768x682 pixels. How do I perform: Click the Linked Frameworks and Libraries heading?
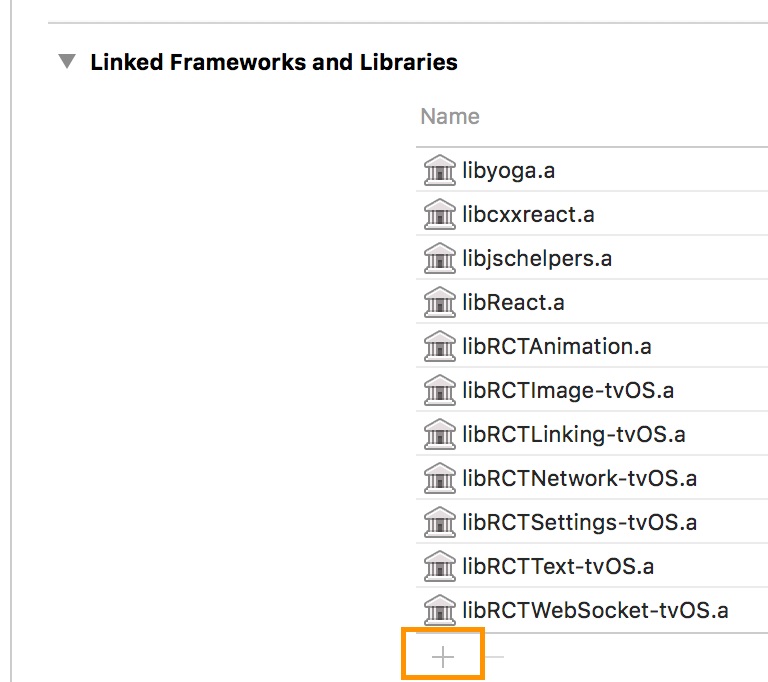(x=274, y=62)
